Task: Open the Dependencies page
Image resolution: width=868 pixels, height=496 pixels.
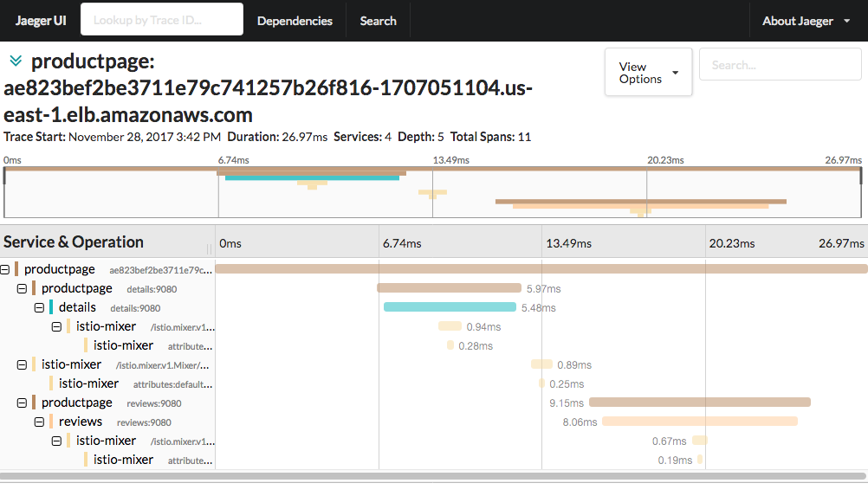Action: [295, 21]
